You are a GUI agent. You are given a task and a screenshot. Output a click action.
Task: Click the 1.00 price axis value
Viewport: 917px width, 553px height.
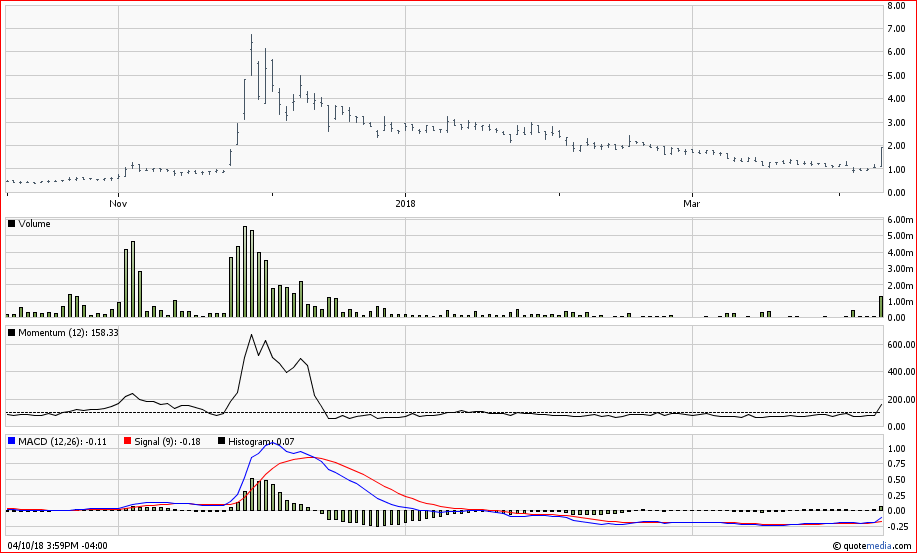tap(896, 169)
